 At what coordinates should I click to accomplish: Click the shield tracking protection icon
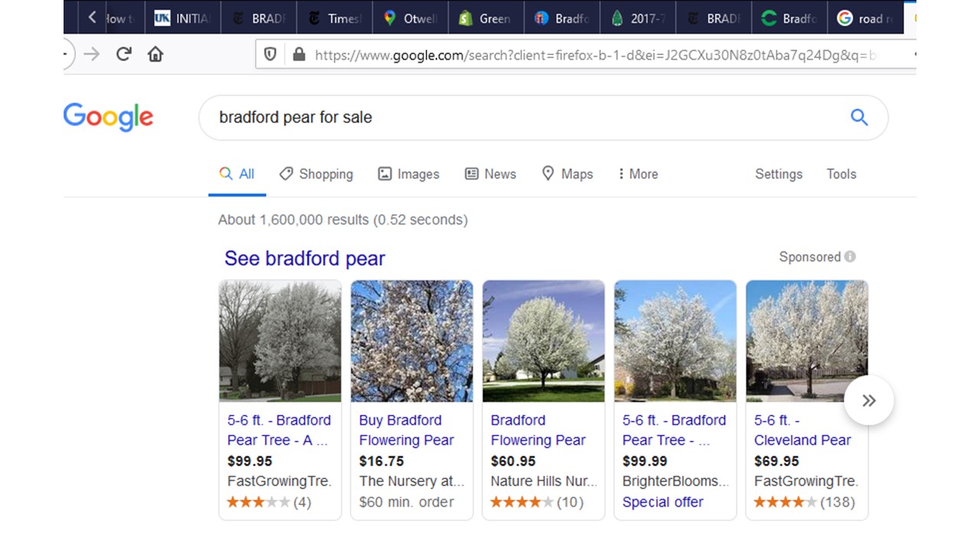[x=269, y=54]
